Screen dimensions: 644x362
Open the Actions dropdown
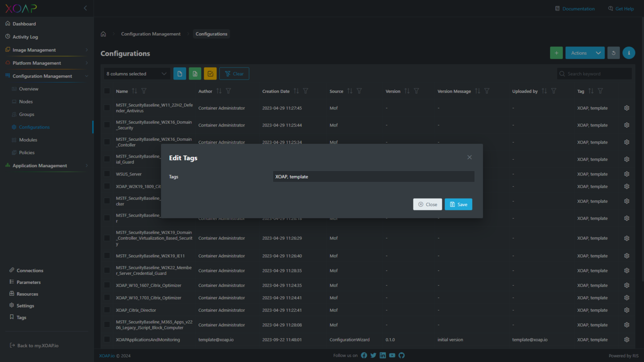pos(585,53)
